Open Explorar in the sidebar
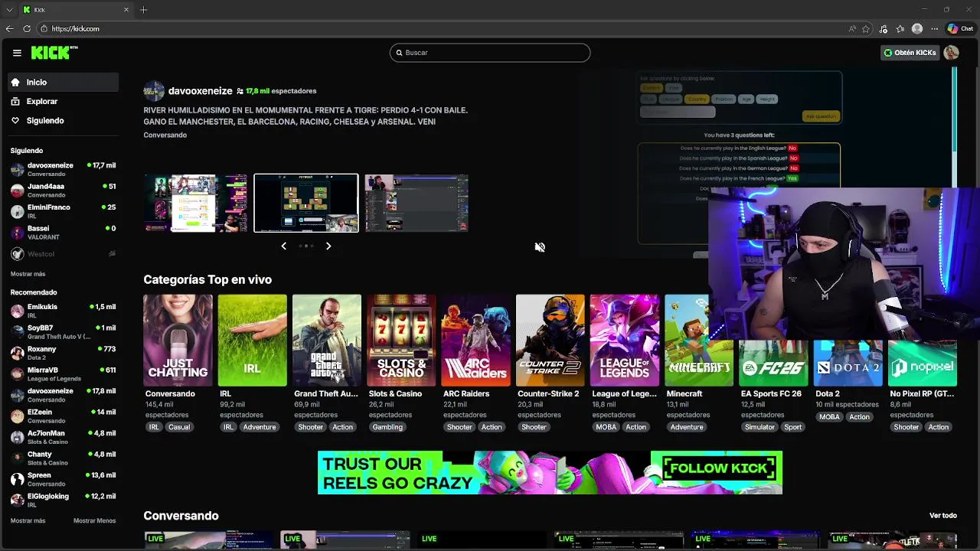980x551 pixels. pyautogui.click(x=64, y=101)
